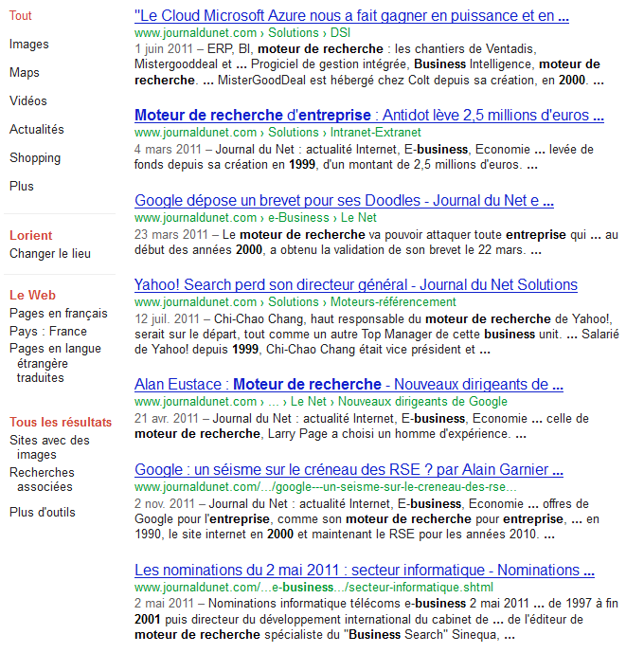The width and height of the screenshot is (644, 653).
Task: Open Le Cloud Microsoft Azure result
Action: [351, 16]
